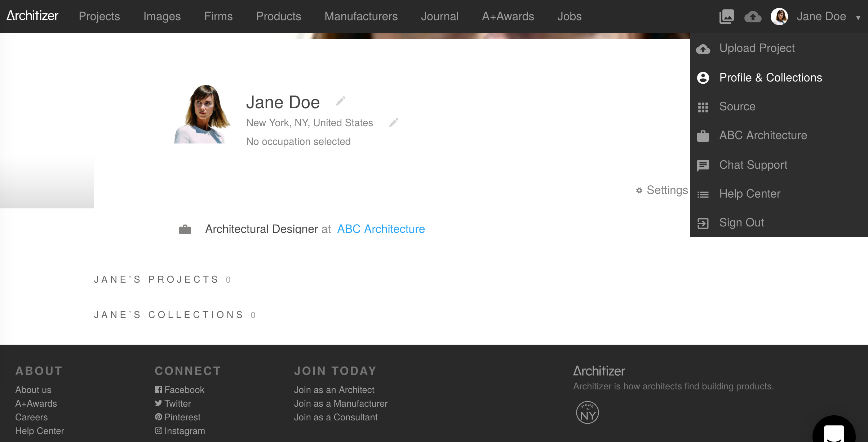Open the Projects nav item
Viewport: 868px width, 442px height.
click(x=99, y=16)
